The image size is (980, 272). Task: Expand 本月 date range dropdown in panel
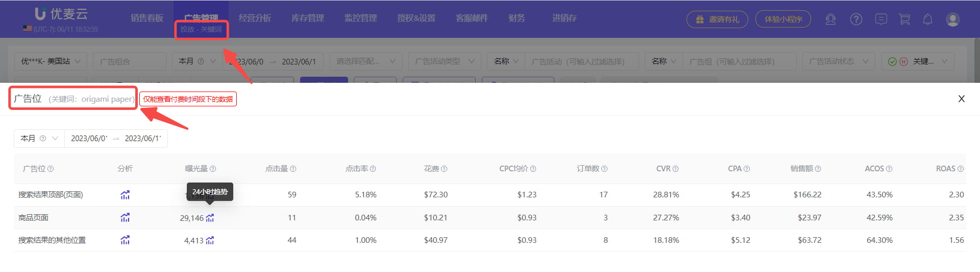pyautogui.click(x=39, y=139)
